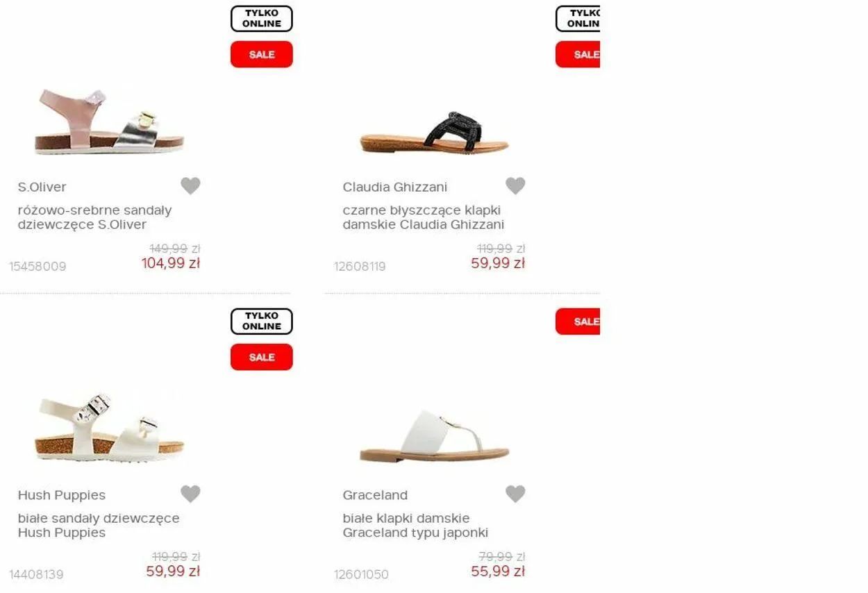The image size is (868, 593).
Task: Open the Claudia Ghizzani brand link
Action: [x=395, y=187]
